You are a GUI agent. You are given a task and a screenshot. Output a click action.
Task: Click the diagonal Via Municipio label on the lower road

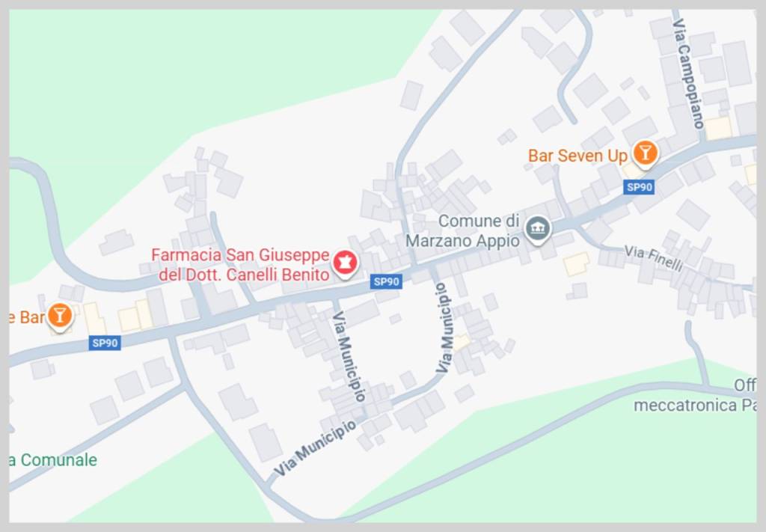(315, 448)
